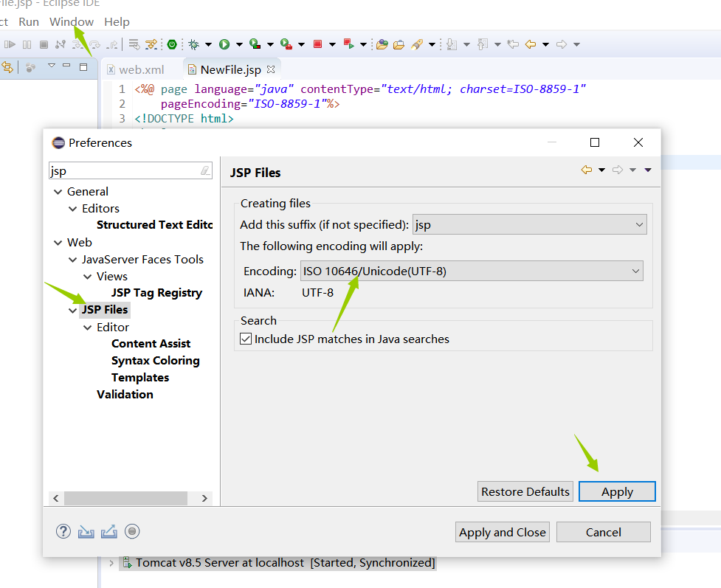Viewport: 721px width, 588px height.
Task: Click the Previous Annotation toolbar icon
Action: tap(483, 44)
